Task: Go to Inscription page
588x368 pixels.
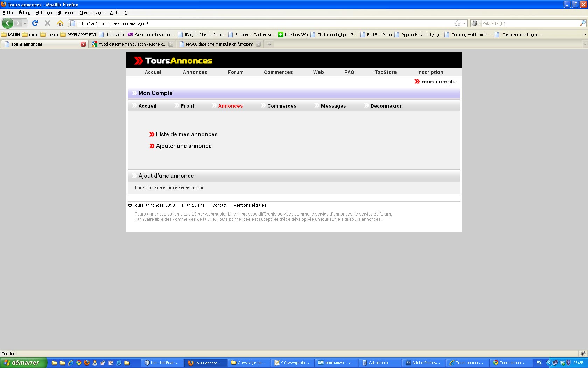Action: 430,72
